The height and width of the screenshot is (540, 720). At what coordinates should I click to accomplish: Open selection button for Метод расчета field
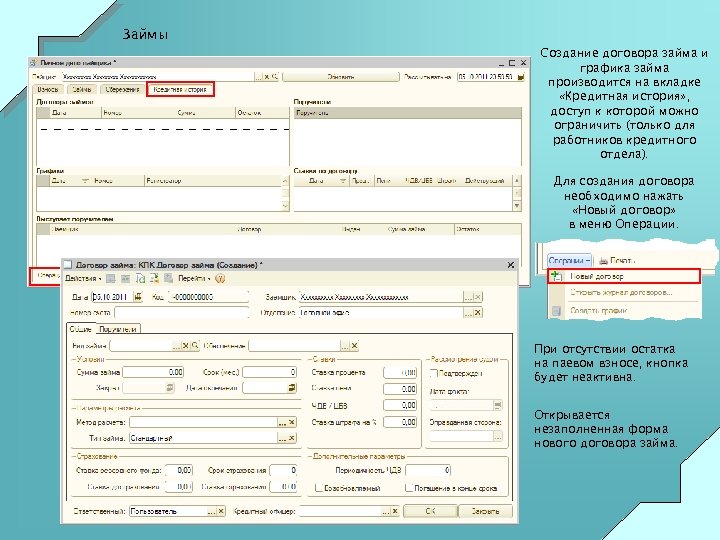[282, 422]
